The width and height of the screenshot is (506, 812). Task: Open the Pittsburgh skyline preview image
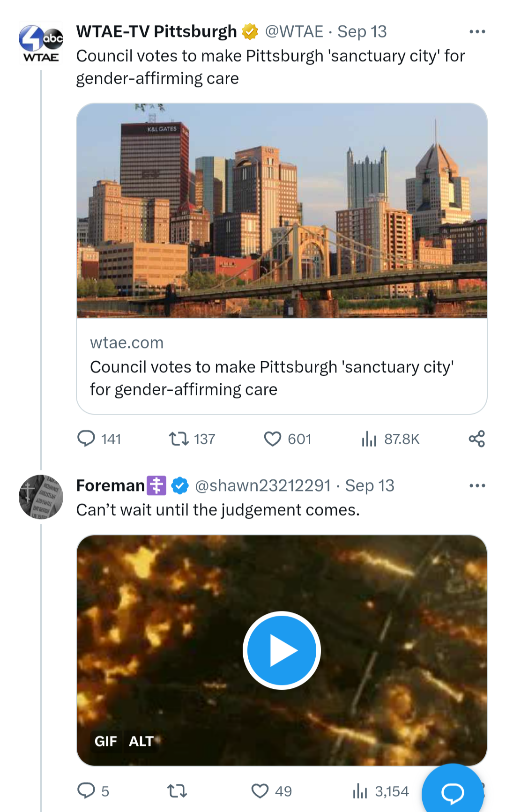click(x=282, y=210)
